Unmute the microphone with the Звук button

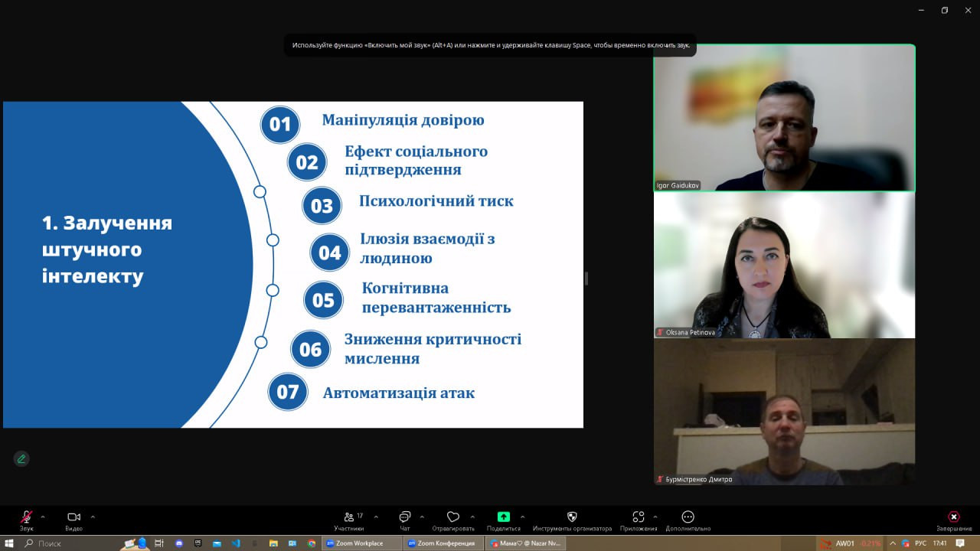(x=27, y=520)
